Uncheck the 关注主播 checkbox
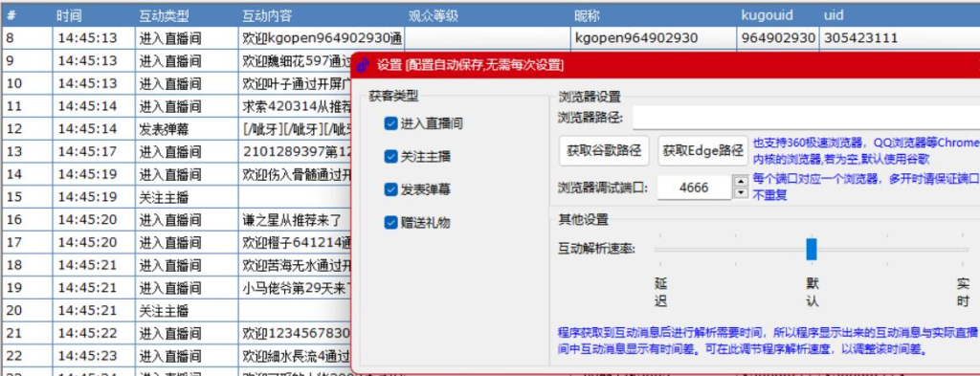Screen dimensions: 980x376 point(391,156)
